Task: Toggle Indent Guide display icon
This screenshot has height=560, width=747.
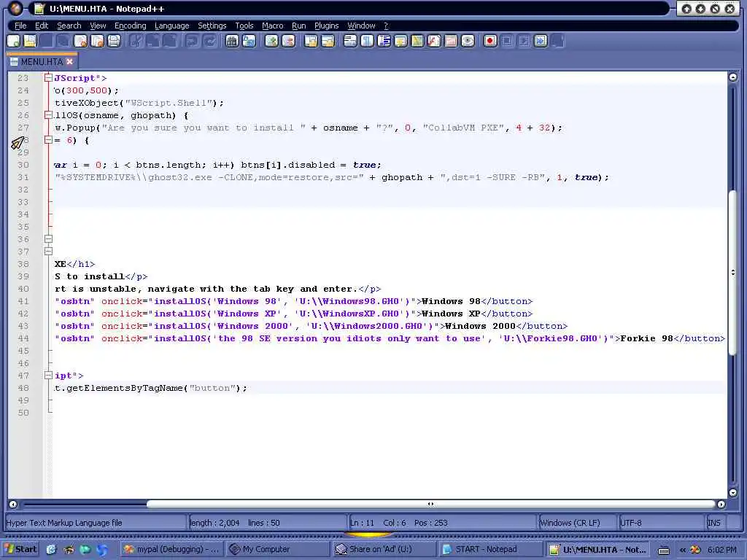Action: click(384, 41)
